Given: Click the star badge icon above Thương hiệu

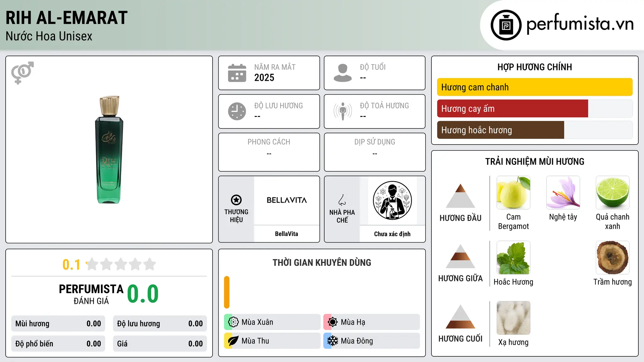Looking at the screenshot, I should tap(236, 200).
